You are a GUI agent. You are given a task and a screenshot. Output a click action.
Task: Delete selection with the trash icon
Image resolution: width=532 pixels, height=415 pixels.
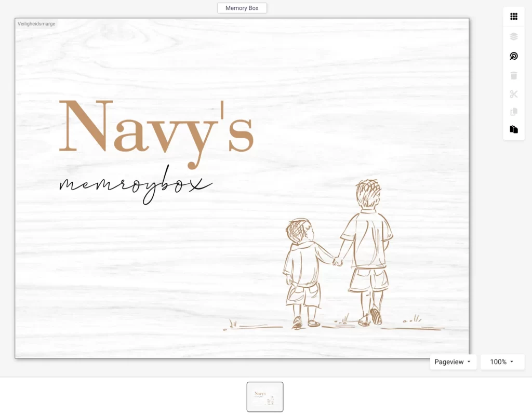click(x=514, y=75)
